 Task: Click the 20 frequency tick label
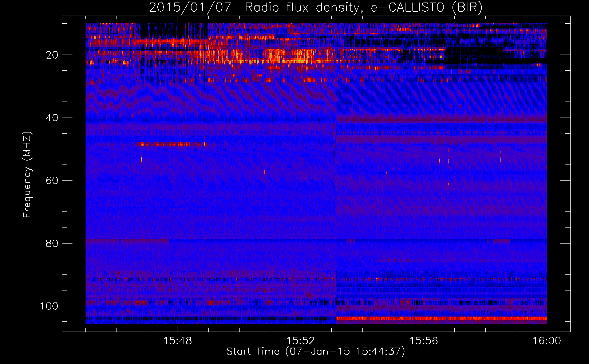[x=52, y=55]
